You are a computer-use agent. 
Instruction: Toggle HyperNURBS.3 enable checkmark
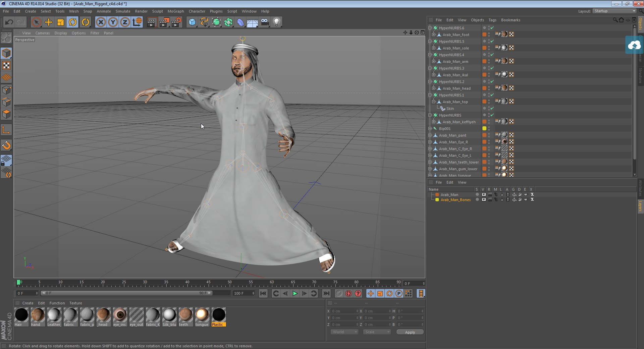coord(492,68)
